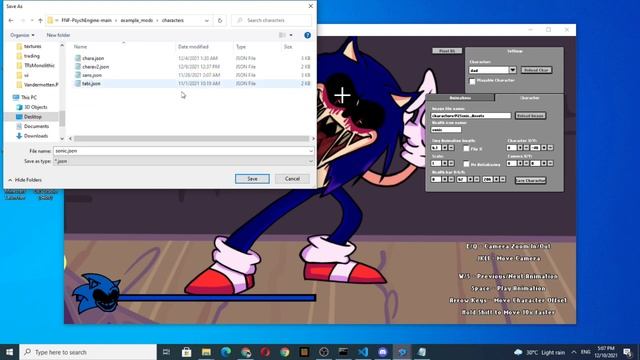
Task: Edit the image file name field
Action: [x=471, y=116]
